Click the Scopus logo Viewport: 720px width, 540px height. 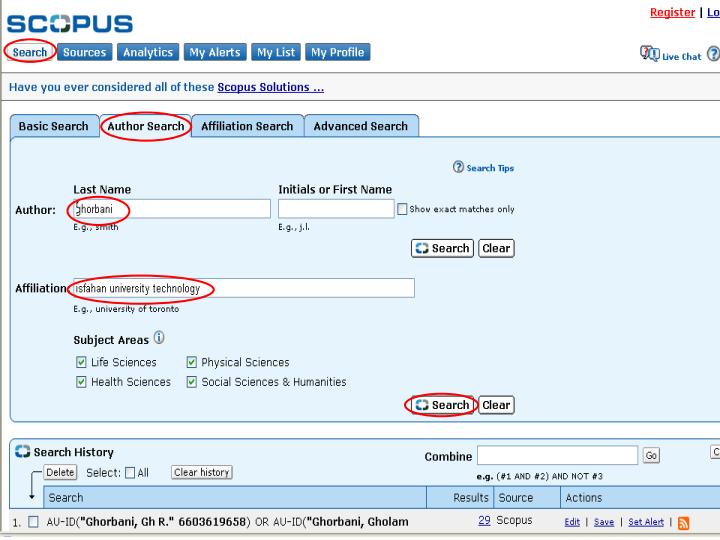pyautogui.click(x=70, y=24)
